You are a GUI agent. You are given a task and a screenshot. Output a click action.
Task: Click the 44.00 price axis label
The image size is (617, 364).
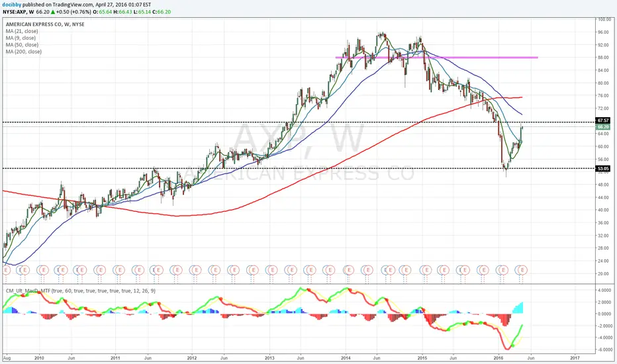pos(603,197)
